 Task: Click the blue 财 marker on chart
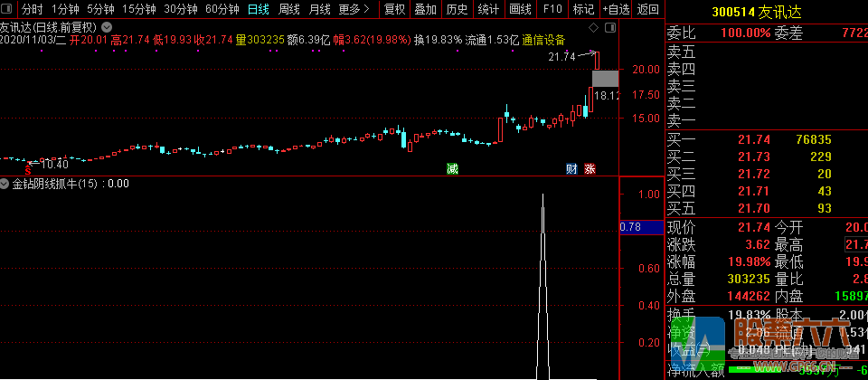click(571, 169)
